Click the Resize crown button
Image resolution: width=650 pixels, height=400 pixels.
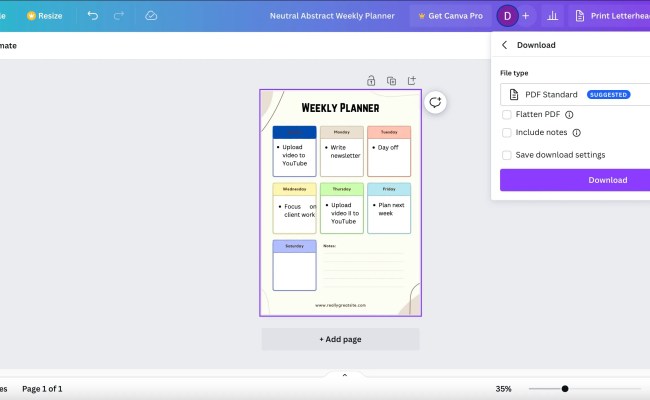point(44,16)
